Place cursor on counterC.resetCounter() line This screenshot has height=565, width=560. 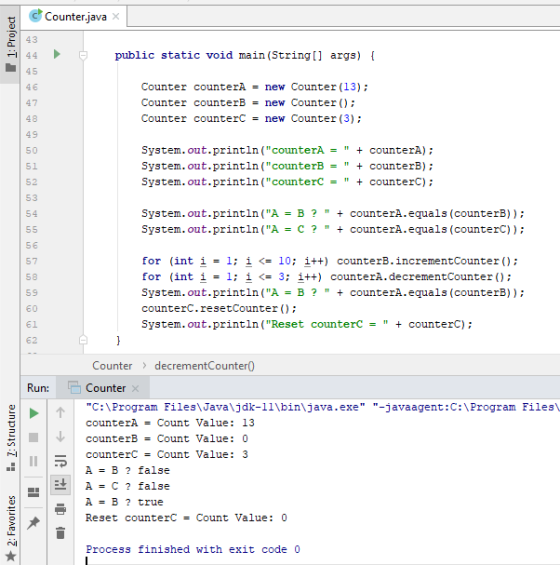tap(219, 308)
